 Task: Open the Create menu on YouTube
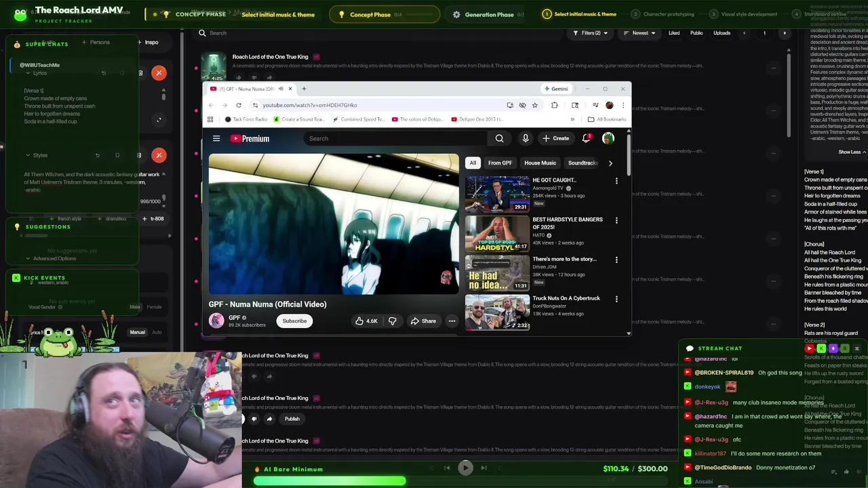click(x=556, y=138)
